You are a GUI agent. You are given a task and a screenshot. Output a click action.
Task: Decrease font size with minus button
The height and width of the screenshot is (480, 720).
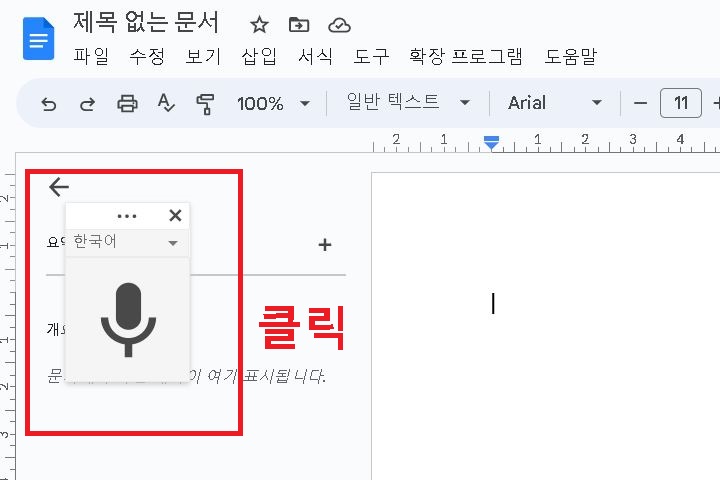(x=640, y=103)
